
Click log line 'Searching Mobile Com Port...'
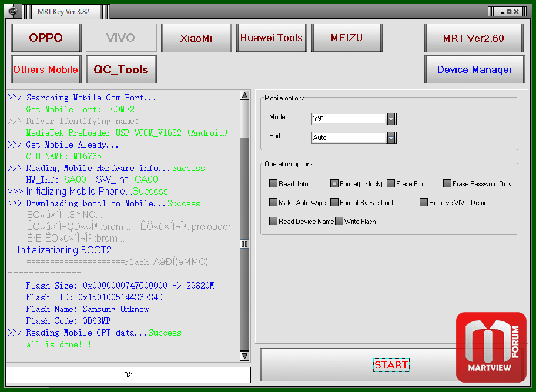[x=82, y=98]
